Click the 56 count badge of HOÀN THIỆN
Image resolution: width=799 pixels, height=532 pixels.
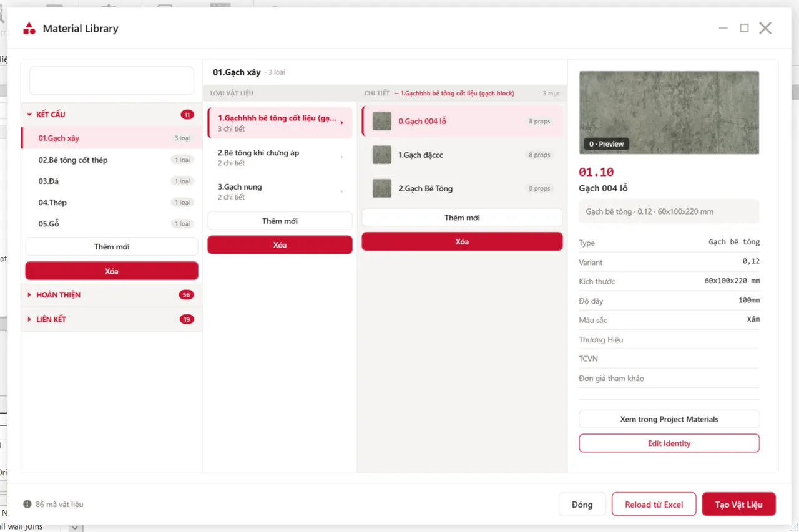click(x=186, y=295)
